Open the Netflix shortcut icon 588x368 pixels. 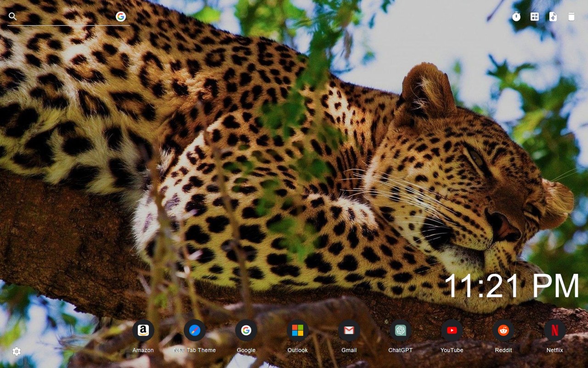tap(555, 330)
